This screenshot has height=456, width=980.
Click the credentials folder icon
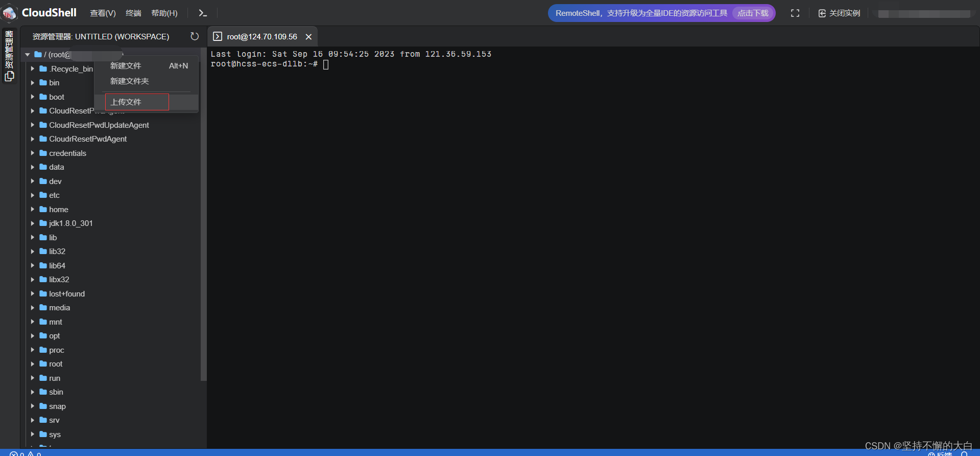pos(43,153)
